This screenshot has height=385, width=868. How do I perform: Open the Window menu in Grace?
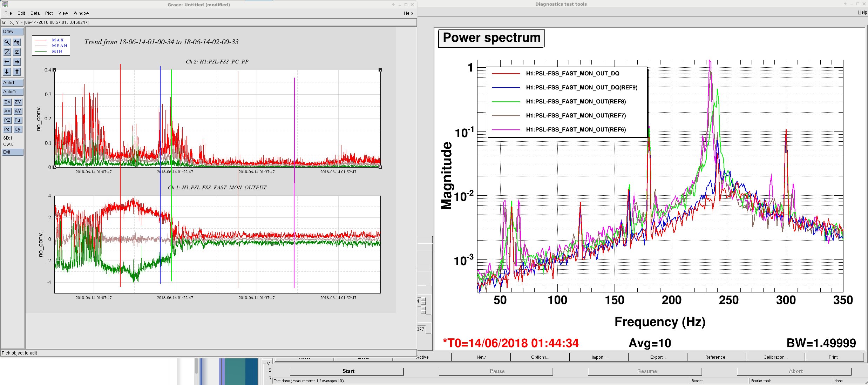pos(81,13)
